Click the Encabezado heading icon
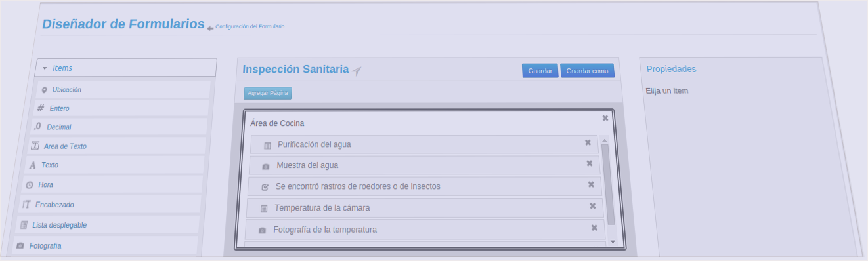The width and height of the screenshot is (868, 261). [x=26, y=205]
